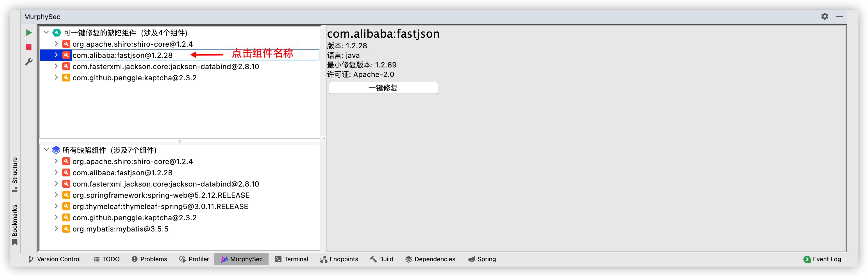Click kaptcha's orange icon in the 可一键修复 list

66,78
